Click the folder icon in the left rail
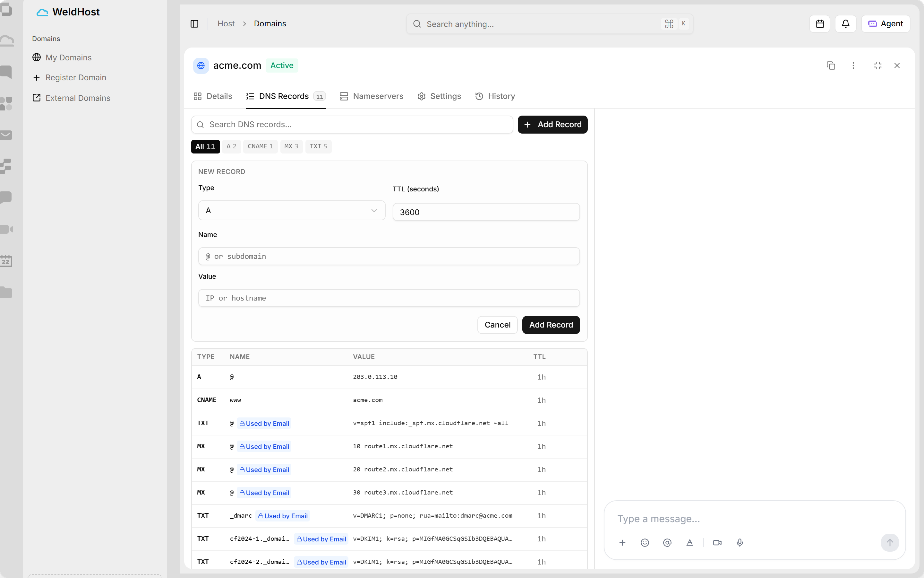This screenshot has height=578, width=924. [x=6, y=293]
